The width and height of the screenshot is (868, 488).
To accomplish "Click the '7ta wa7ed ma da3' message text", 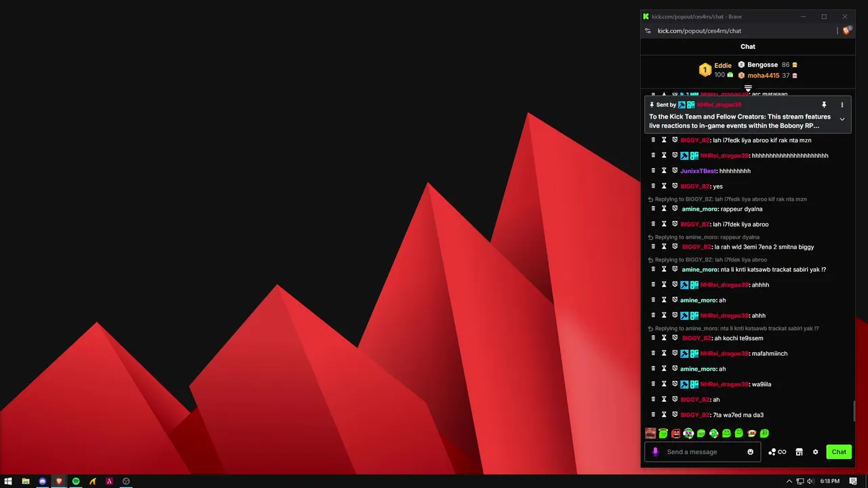I will (x=738, y=415).
